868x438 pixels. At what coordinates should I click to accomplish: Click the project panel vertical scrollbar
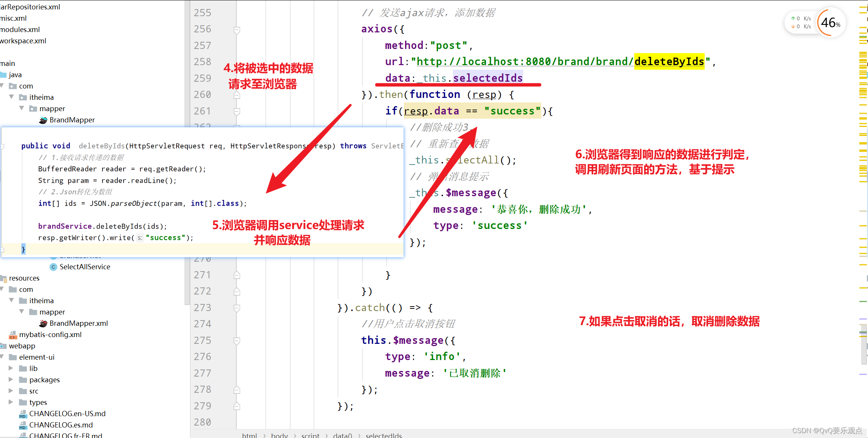[186, 152]
